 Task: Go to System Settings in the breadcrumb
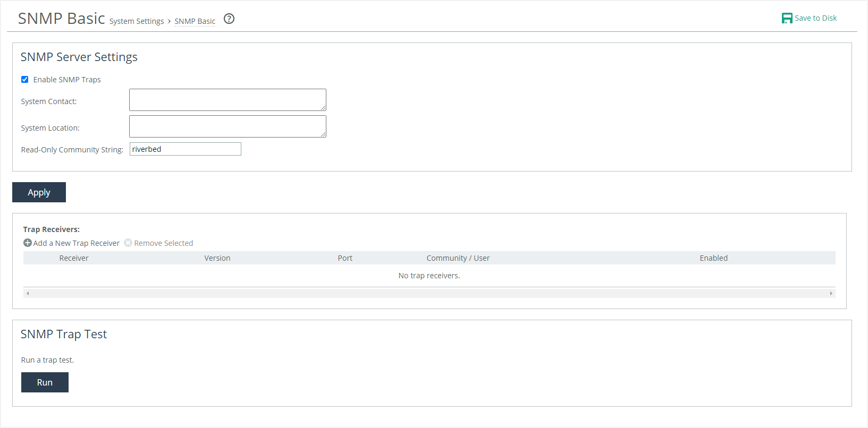tap(137, 21)
